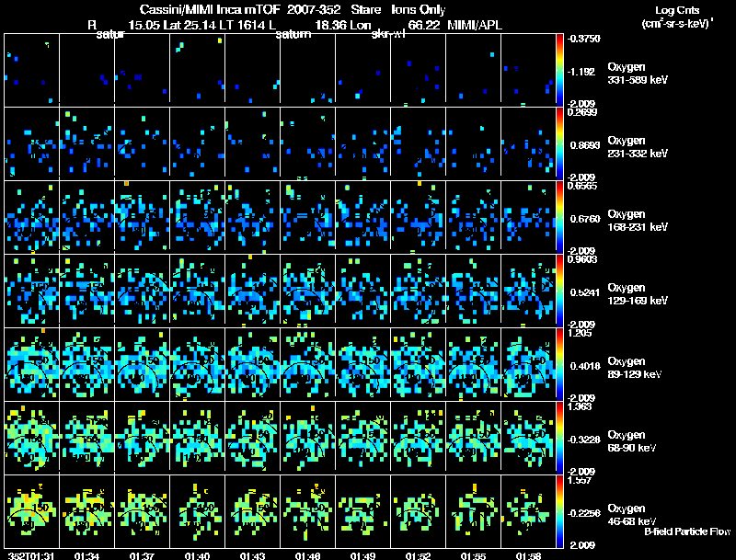Jump to the 01:55 time label
The height and width of the screenshot is (560, 736).
472,554
